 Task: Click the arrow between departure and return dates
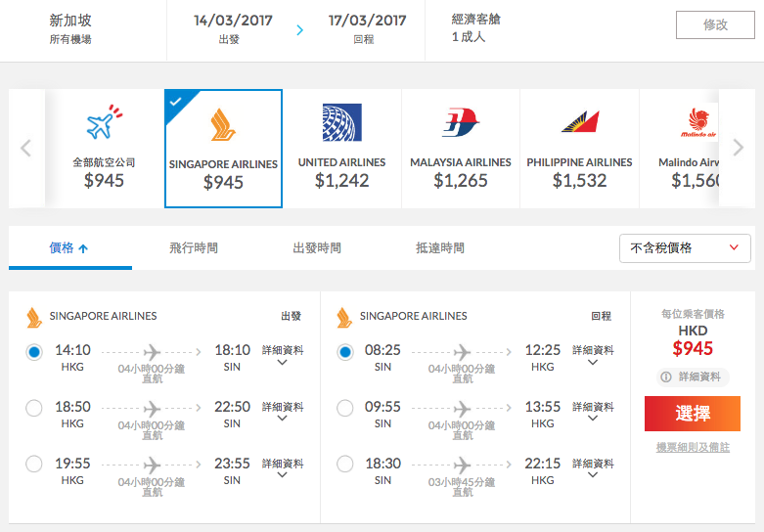coord(299,30)
